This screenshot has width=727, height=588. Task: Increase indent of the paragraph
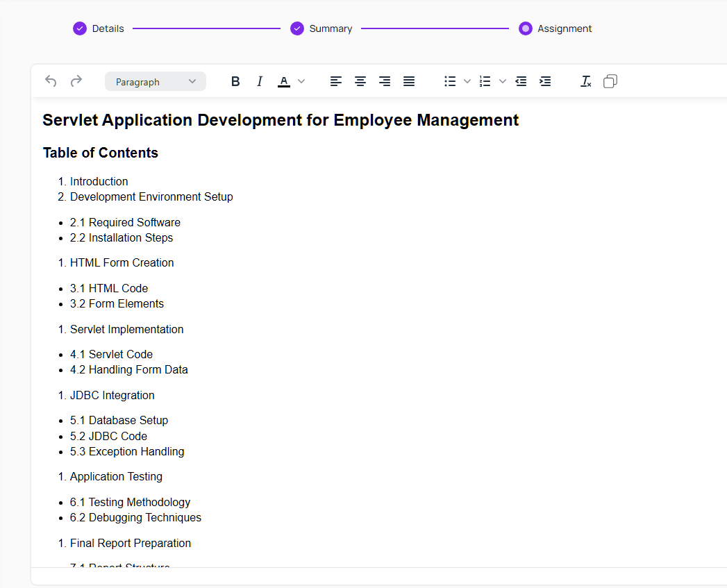[x=545, y=81]
